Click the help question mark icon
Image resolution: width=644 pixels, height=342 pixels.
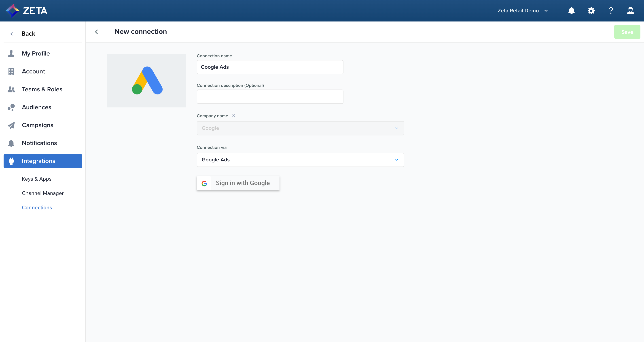pos(611,11)
